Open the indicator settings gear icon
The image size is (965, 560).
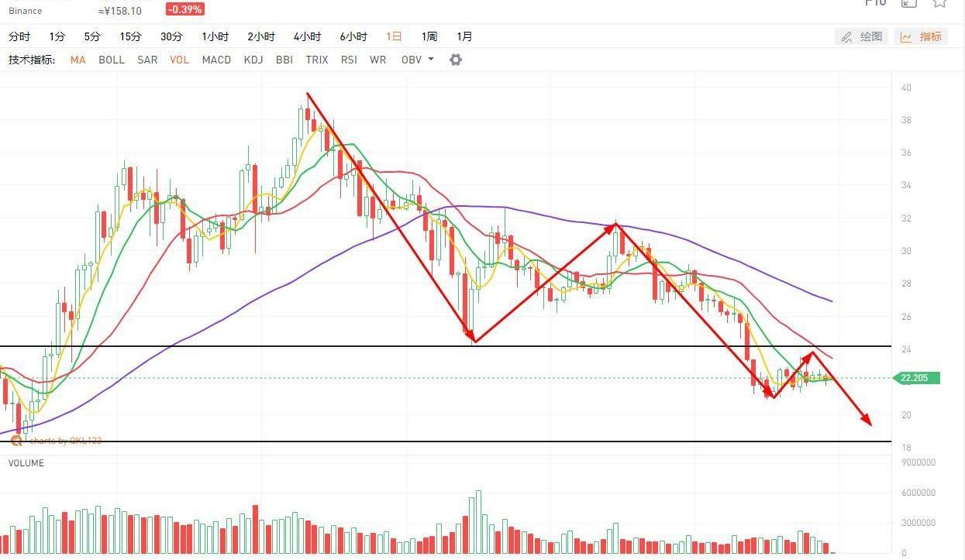456,60
